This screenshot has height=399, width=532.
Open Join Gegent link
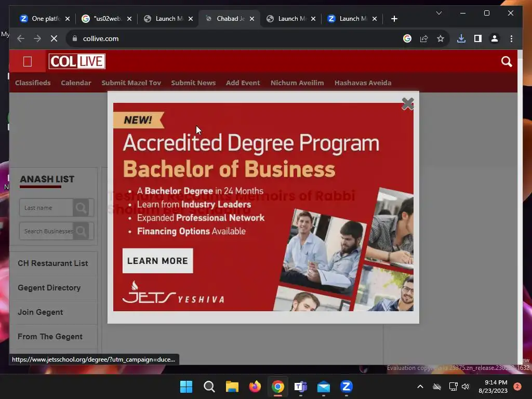pyautogui.click(x=41, y=312)
